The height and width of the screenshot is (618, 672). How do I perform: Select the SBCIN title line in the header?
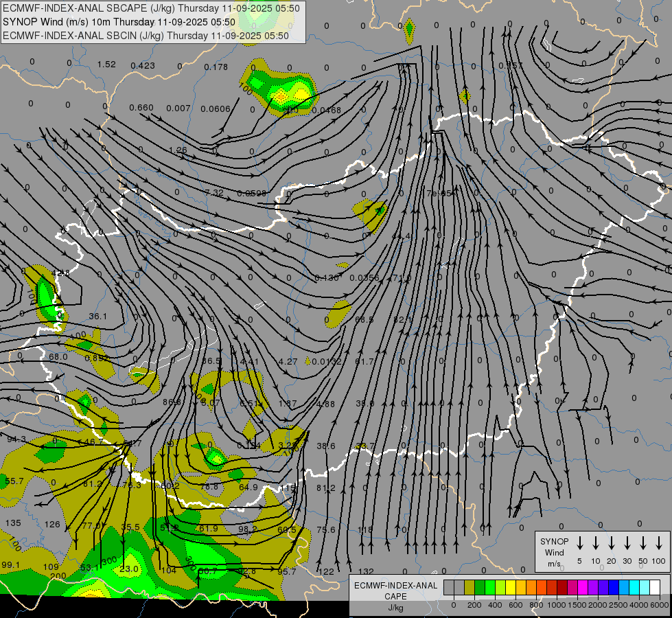coord(146,36)
